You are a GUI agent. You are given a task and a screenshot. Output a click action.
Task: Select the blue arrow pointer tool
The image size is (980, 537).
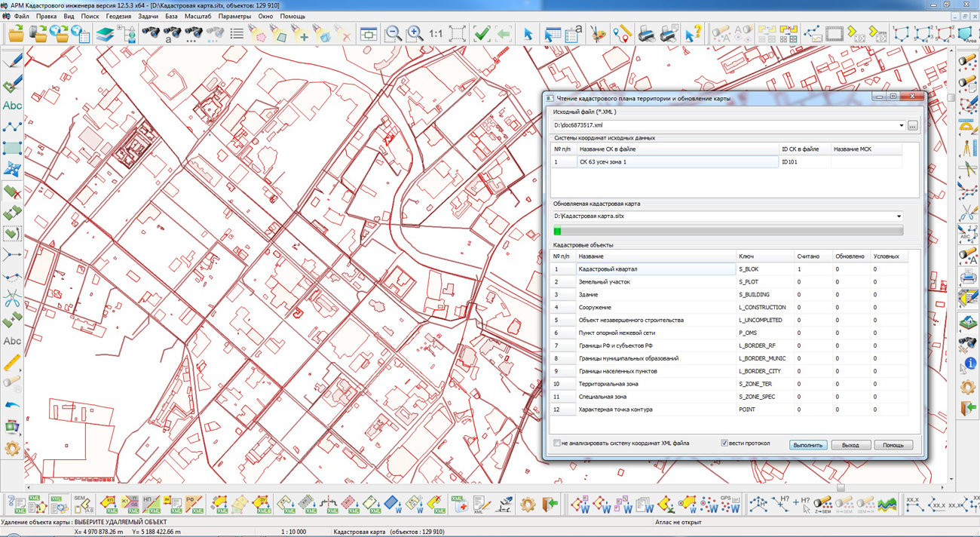coord(528,34)
